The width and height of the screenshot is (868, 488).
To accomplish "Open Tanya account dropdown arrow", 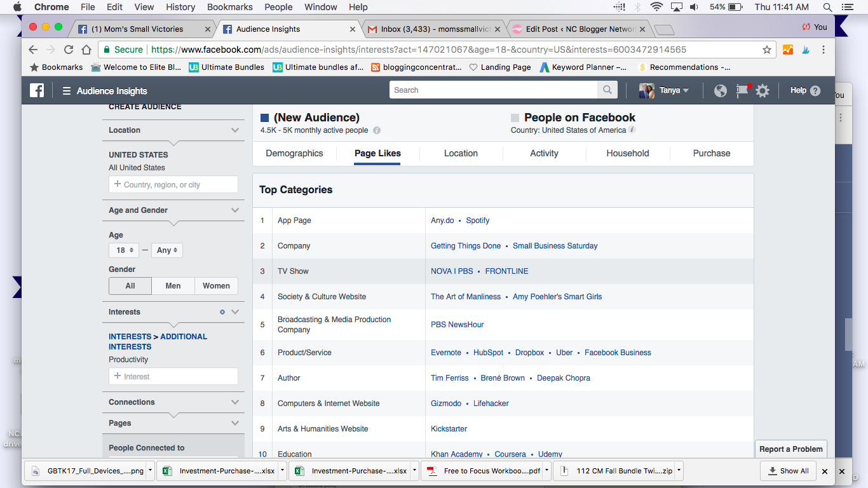I will coord(686,91).
